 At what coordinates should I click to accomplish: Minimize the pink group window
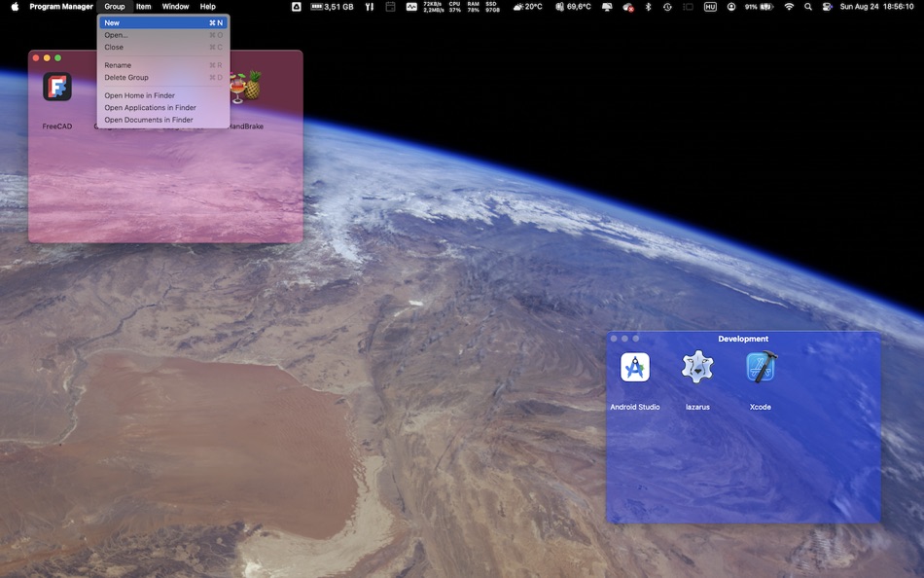[x=47, y=57]
